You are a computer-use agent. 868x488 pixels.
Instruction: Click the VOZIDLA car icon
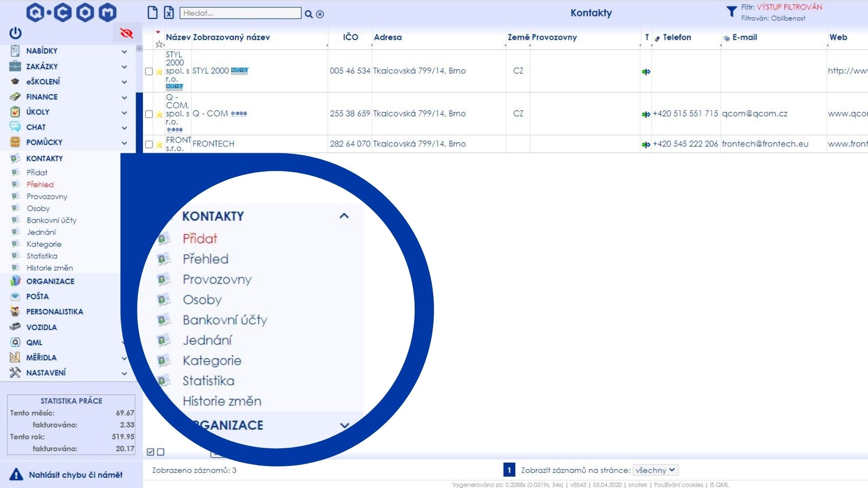click(x=15, y=327)
